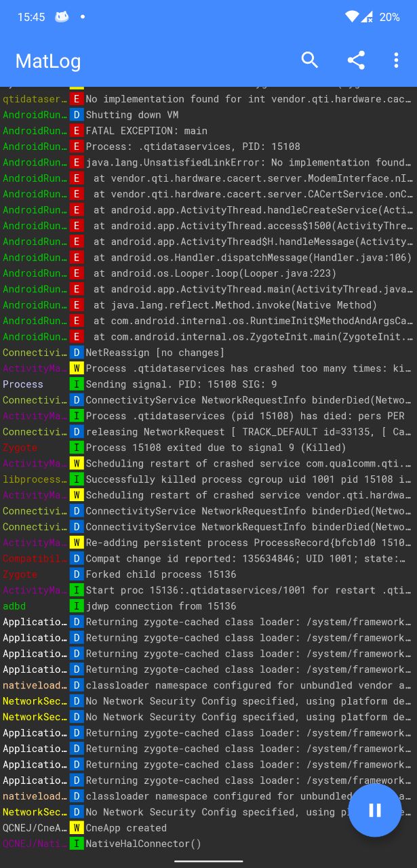This screenshot has width=417, height=868.
Task: Tap the W level badge beside CneApp created
Action: click(77, 828)
